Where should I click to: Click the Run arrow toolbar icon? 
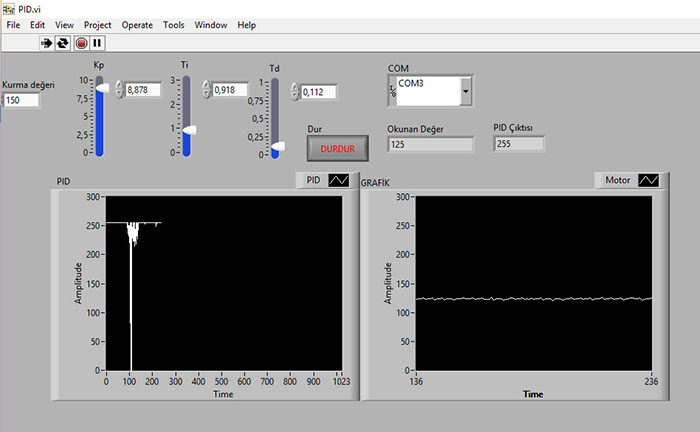46,43
